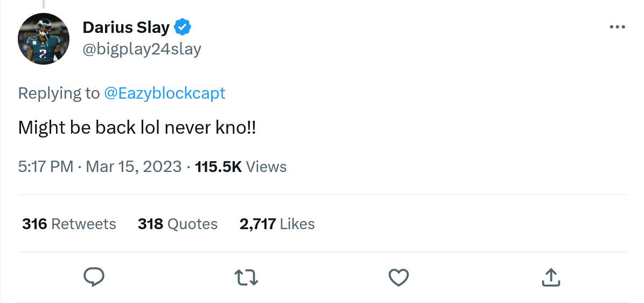View the 115.5K Views analytics
The image size is (644, 303).
241,167
